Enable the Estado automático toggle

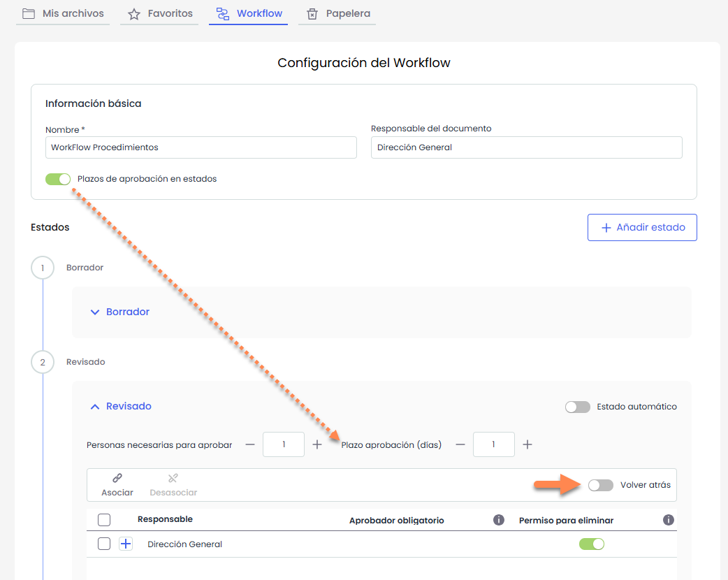pyautogui.click(x=578, y=407)
